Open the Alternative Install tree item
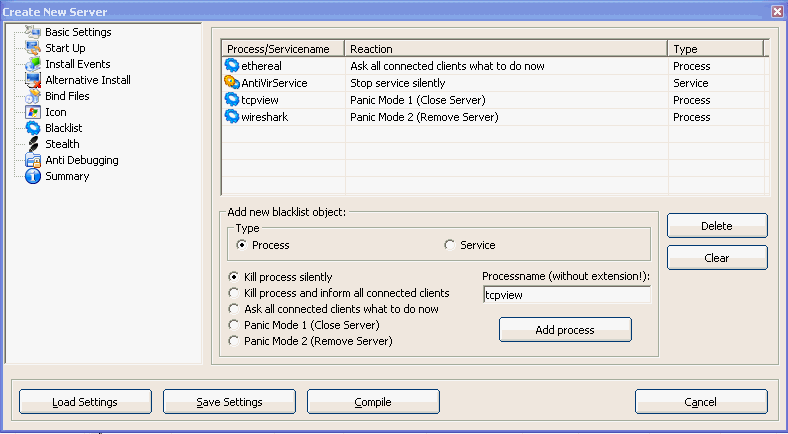This screenshot has height=434, width=788. 88,80
